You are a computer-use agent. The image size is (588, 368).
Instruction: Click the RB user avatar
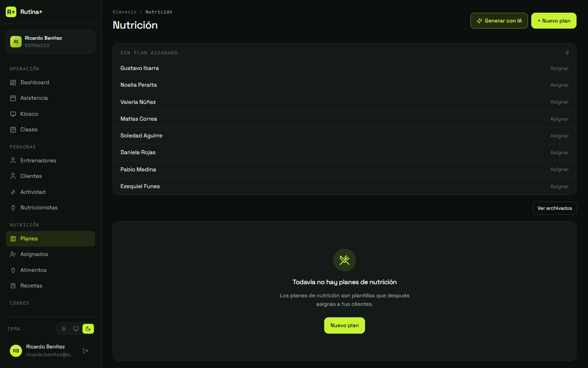click(x=16, y=351)
